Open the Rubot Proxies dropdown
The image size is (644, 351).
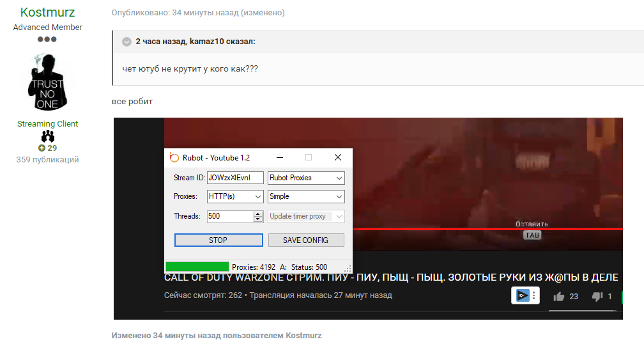pos(305,178)
